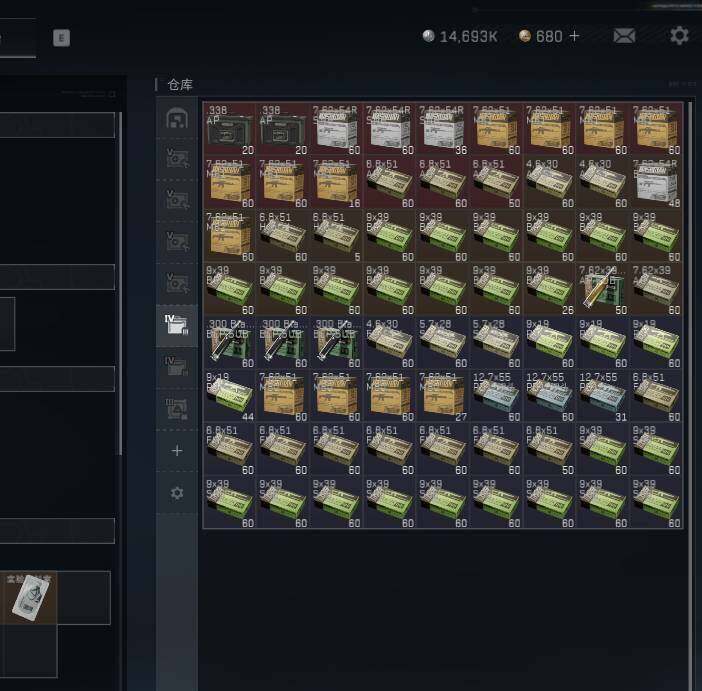Select the 7.62x39 ammo stack with 60 rounds
702x691 pixels.
click(x=656, y=289)
